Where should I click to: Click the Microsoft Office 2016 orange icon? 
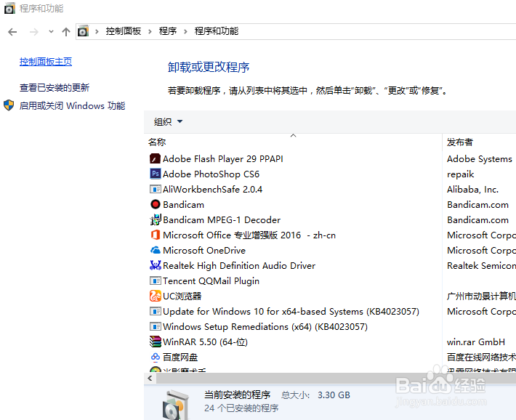click(155, 235)
